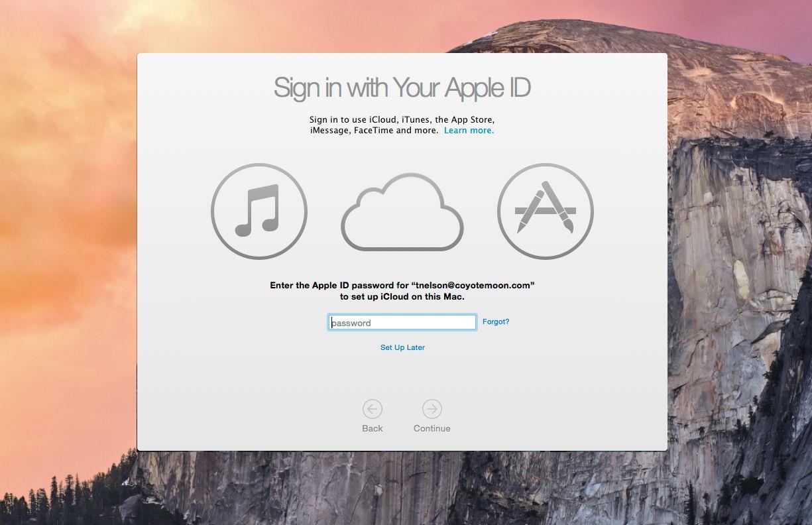812x525 pixels.
Task: Click the Continue arrow button
Action: [432, 409]
